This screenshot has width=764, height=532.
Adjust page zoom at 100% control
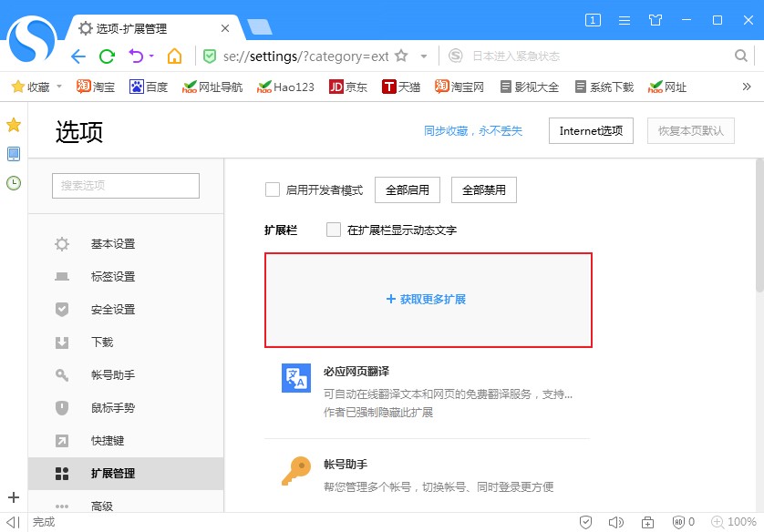[740, 522]
